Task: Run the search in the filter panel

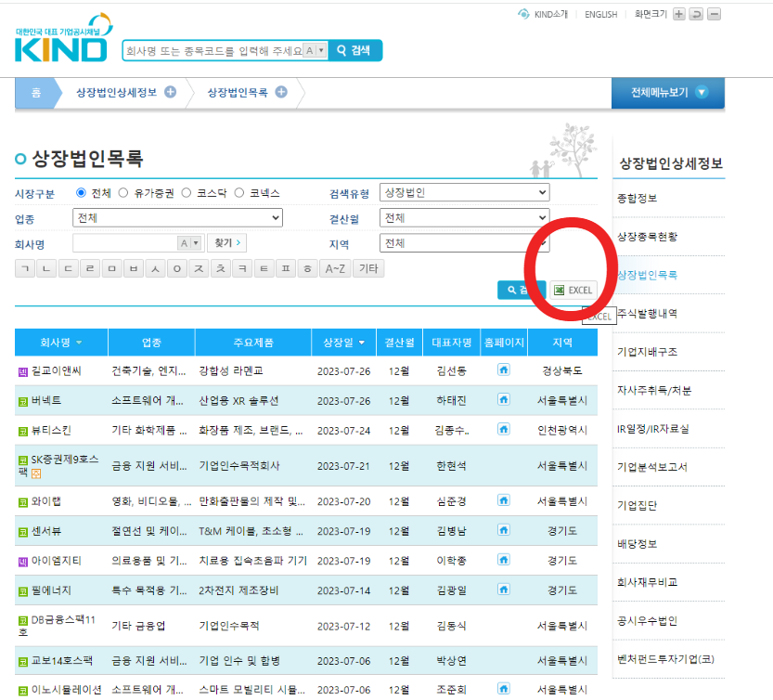Action: pos(522,290)
